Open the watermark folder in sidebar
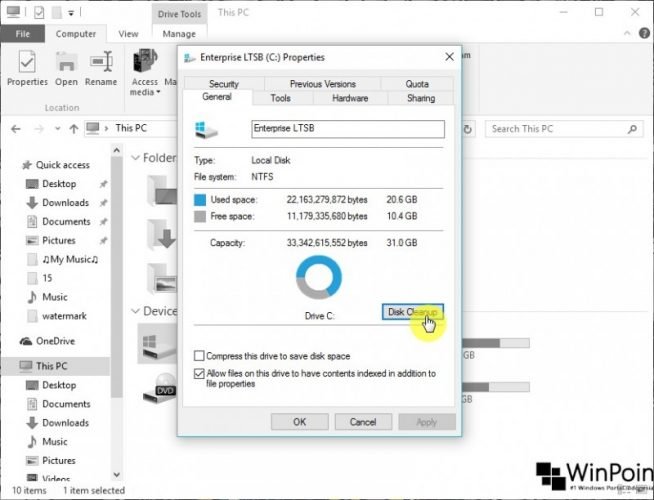Viewport: 654px width, 500px height. [64, 316]
